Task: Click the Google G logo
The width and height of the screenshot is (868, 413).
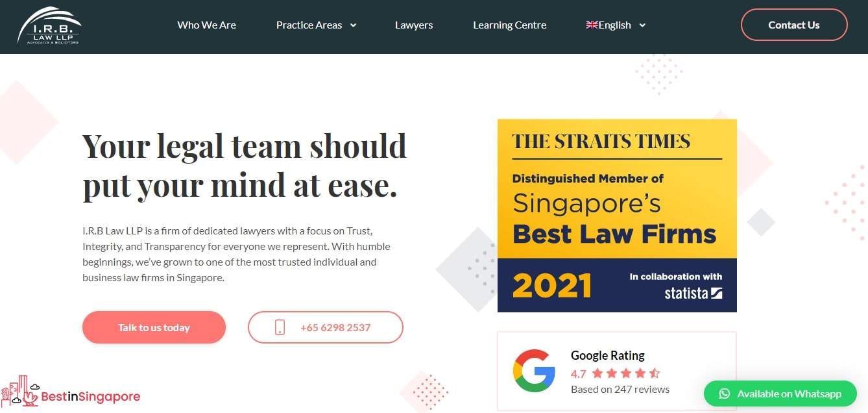Action: [x=534, y=371]
